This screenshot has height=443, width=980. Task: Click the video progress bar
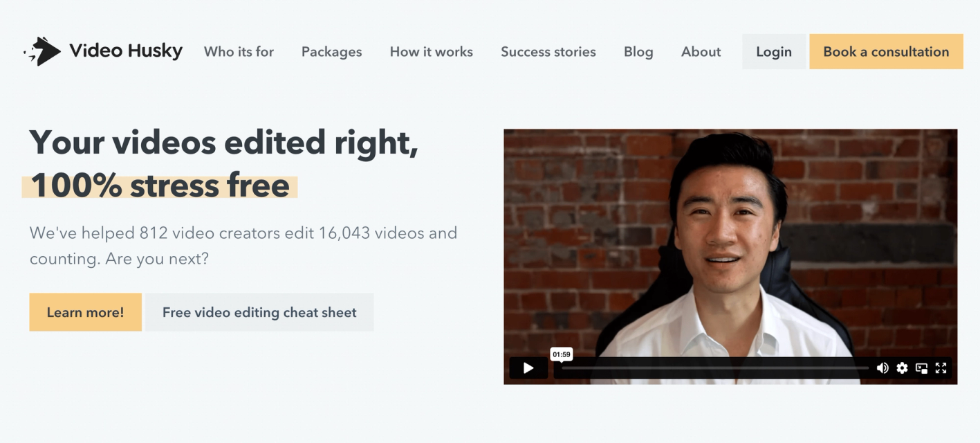[x=715, y=368]
